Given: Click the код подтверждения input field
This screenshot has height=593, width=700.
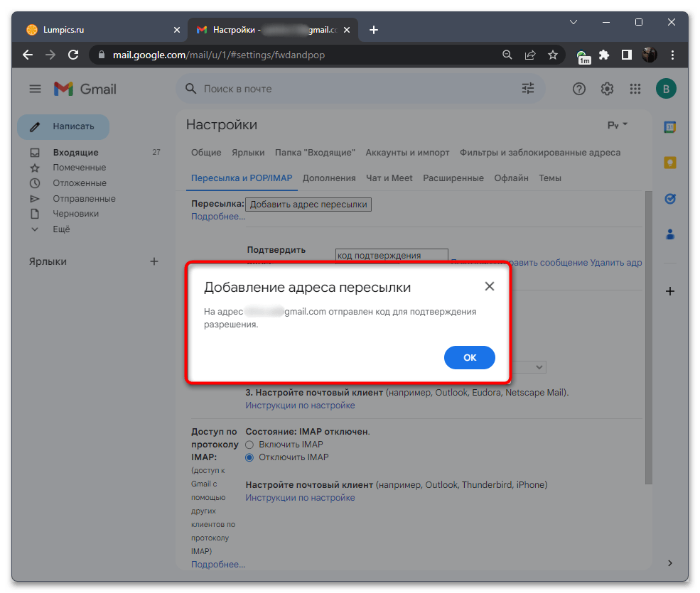Looking at the screenshot, I should [x=391, y=255].
